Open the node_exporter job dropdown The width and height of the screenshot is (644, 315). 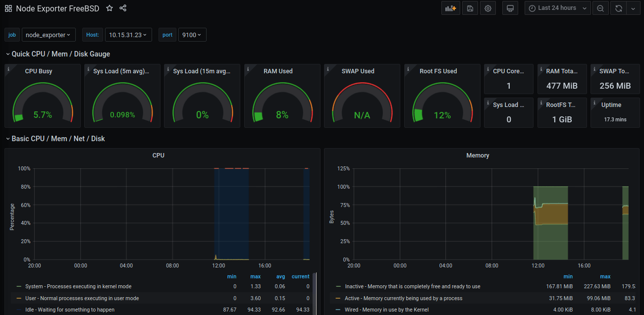(x=48, y=35)
